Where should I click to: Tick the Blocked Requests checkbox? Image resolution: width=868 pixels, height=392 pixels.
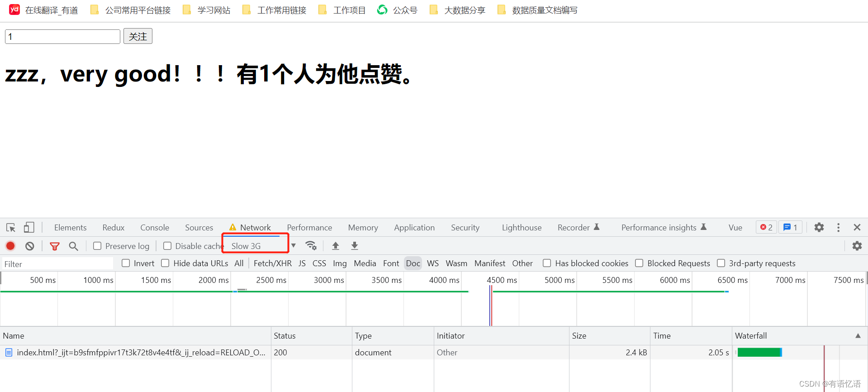point(639,263)
